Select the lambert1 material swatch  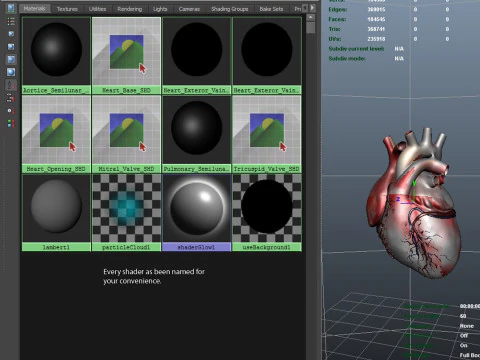(56, 212)
